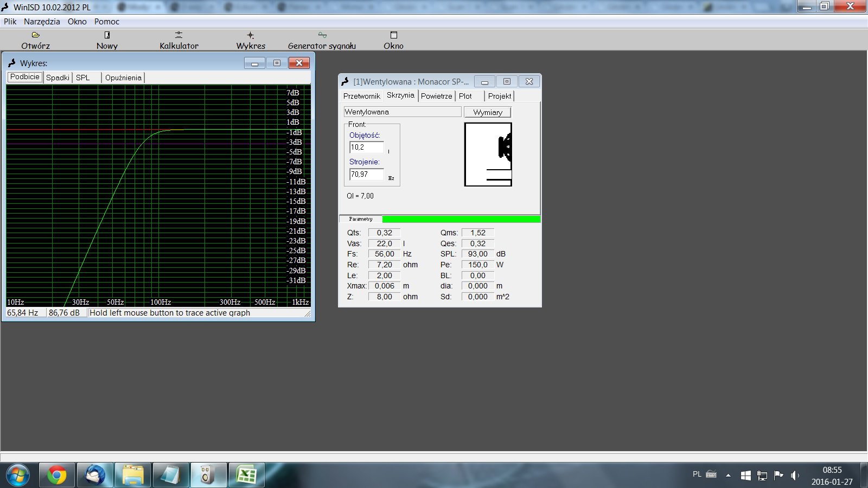Select the Projekt tab
868x488 pixels.
499,96
